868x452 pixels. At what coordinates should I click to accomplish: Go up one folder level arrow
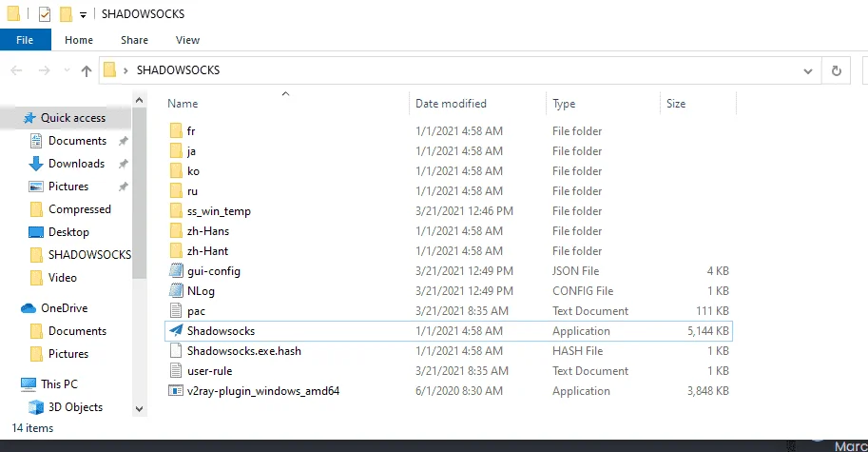87,71
